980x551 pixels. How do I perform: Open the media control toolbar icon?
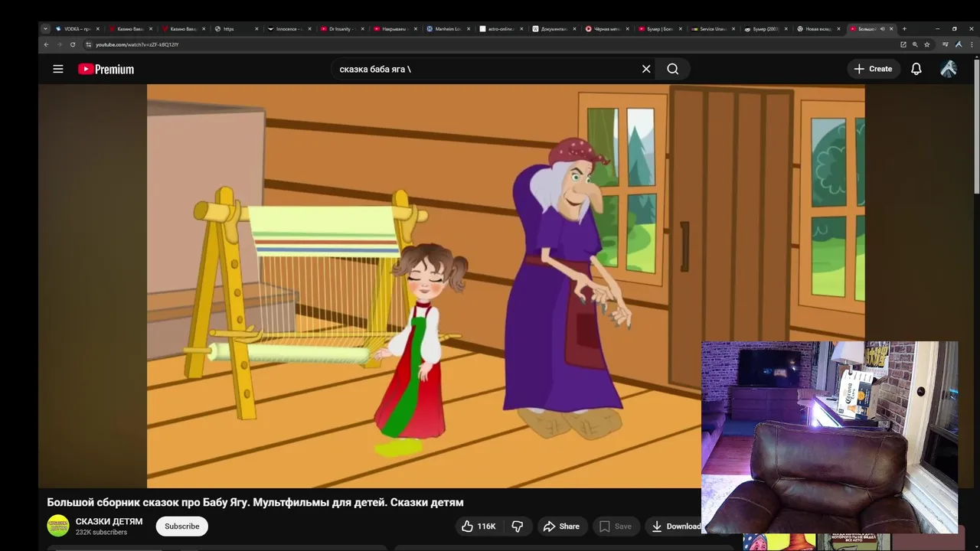tap(946, 44)
